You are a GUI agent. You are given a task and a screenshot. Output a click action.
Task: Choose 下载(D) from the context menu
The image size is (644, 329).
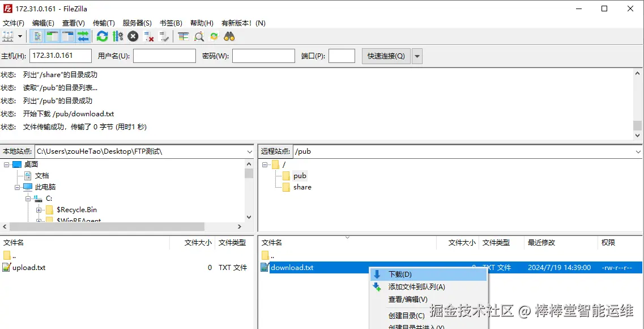pos(428,275)
